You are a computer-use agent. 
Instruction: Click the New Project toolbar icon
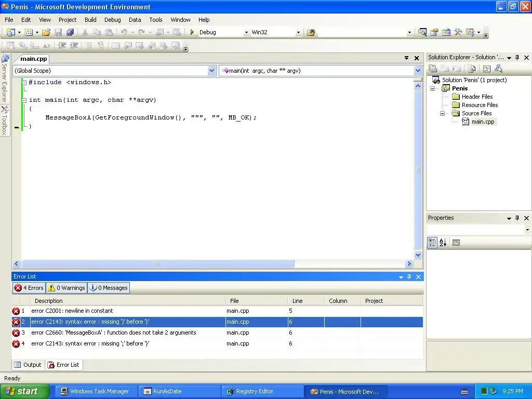coord(10,32)
